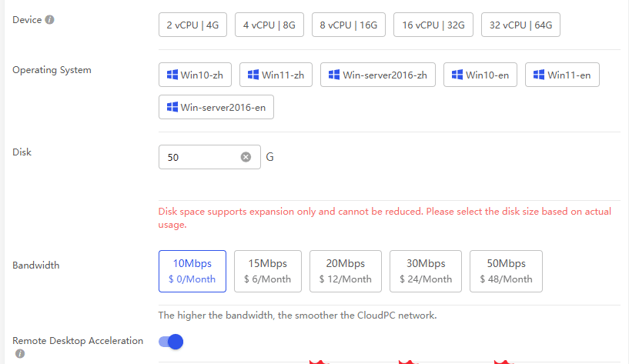Clear the Disk size field
The width and height of the screenshot is (629, 364).
[246, 157]
